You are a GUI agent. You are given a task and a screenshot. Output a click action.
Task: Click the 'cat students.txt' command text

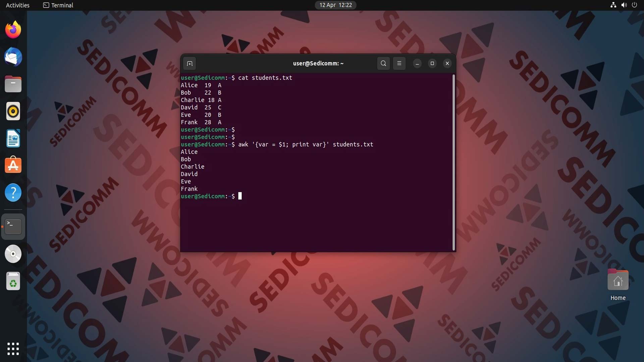coord(265,78)
